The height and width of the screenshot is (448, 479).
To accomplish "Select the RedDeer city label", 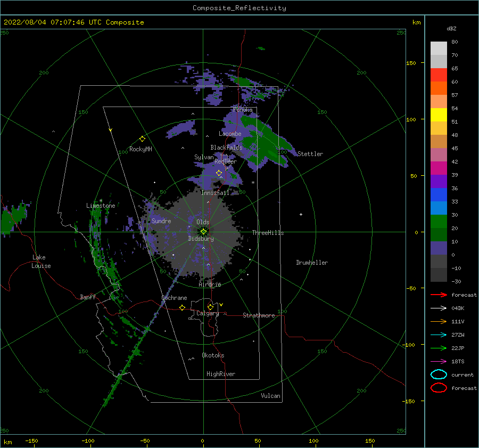I will pyautogui.click(x=226, y=161).
